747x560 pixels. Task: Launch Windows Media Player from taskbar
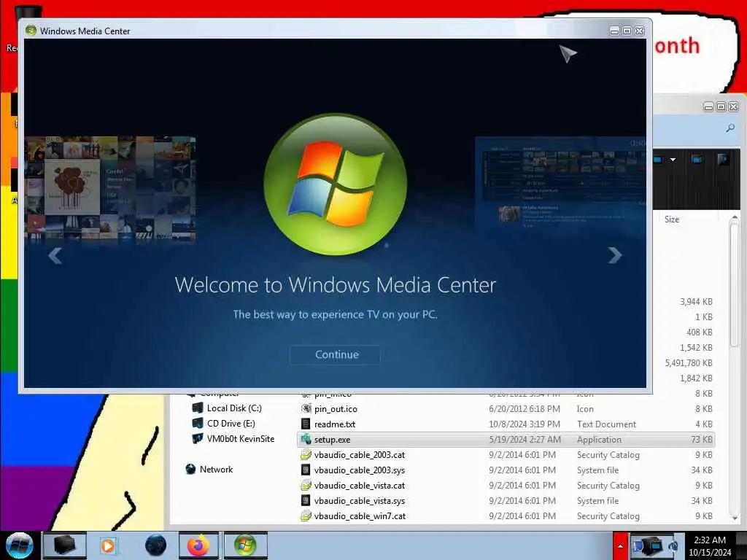[x=108, y=545]
